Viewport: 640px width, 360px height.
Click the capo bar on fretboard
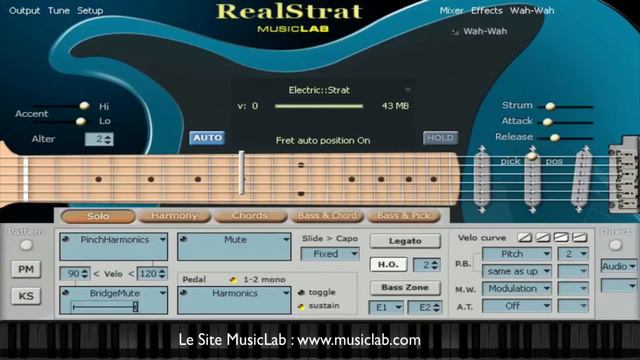pyautogui.click(x=242, y=172)
